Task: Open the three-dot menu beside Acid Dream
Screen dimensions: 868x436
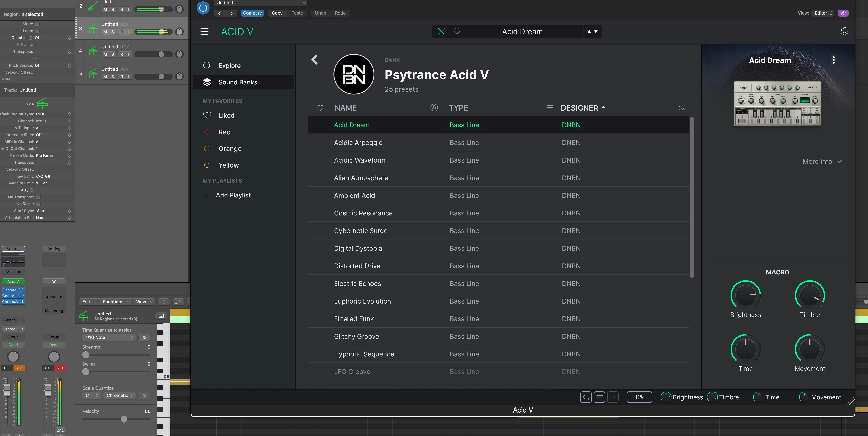Action: [834, 60]
